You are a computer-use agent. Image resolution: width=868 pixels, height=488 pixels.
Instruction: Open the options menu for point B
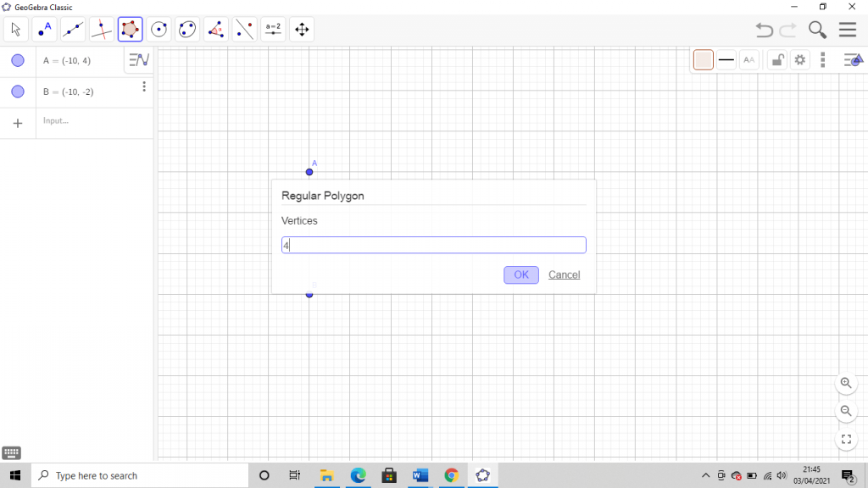tap(144, 86)
